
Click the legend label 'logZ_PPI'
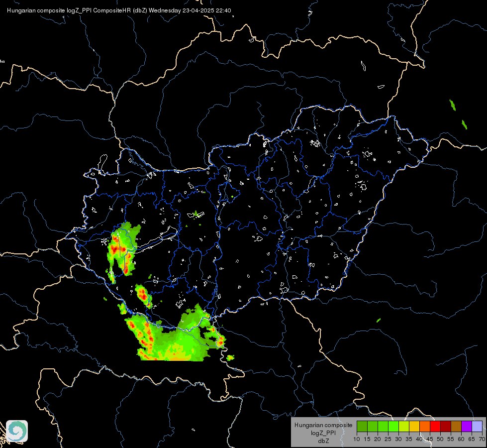tap(323, 433)
